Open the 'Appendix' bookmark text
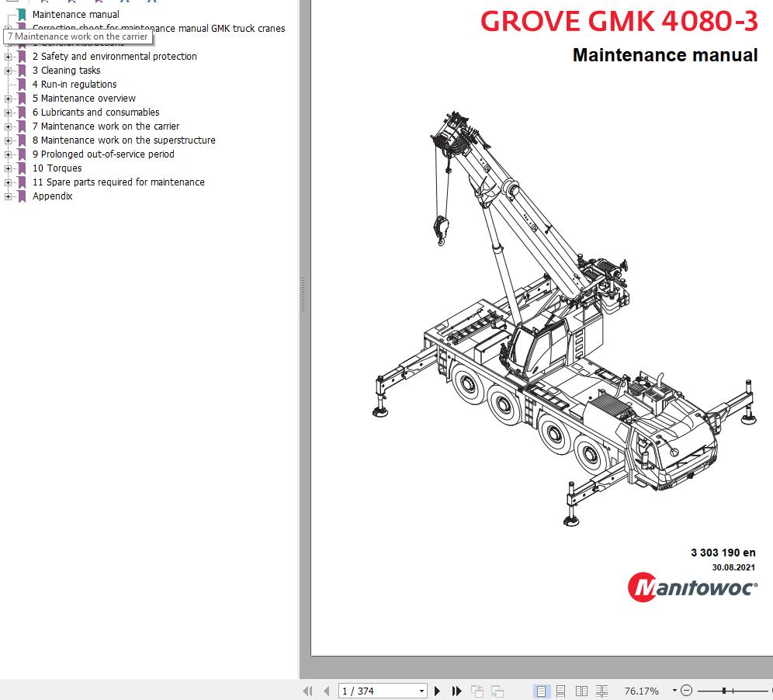The width and height of the screenshot is (773, 700). [52, 196]
